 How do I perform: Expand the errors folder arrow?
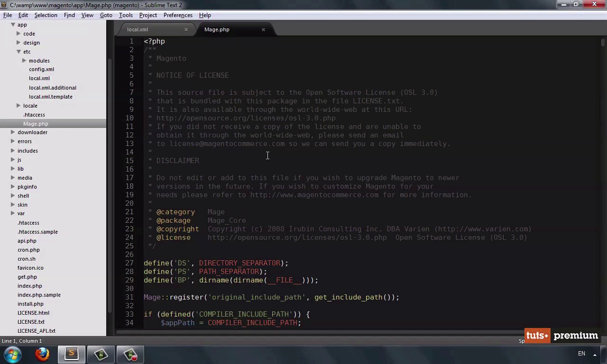(x=13, y=141)
